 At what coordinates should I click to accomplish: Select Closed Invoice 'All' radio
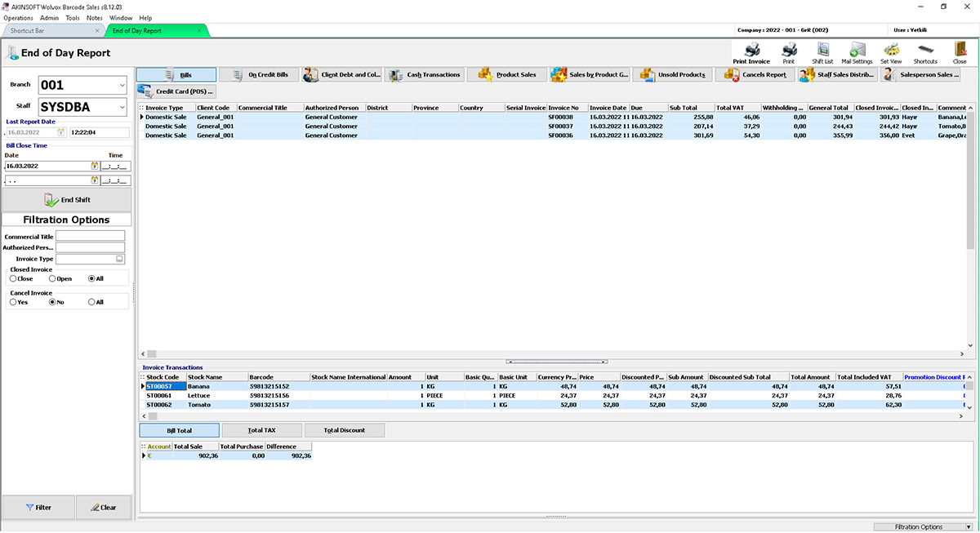tap(91, 279)
